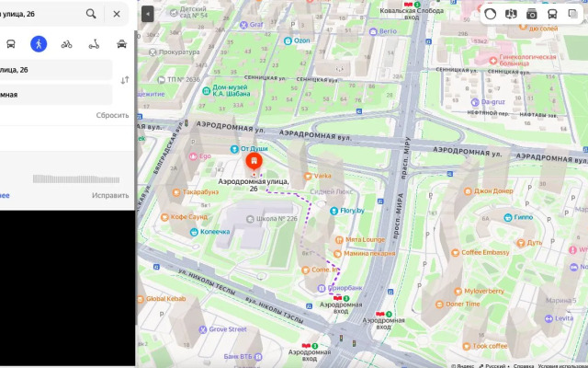Swap the start and destination points
Image resolution: width=588 pixels, height=368 pixels.
click(x=124, y=81)
